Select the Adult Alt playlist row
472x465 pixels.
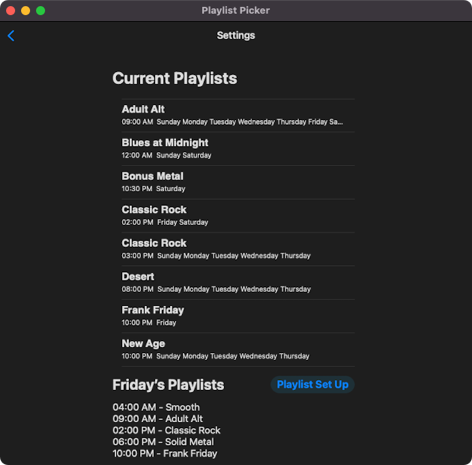click(238, 115)
